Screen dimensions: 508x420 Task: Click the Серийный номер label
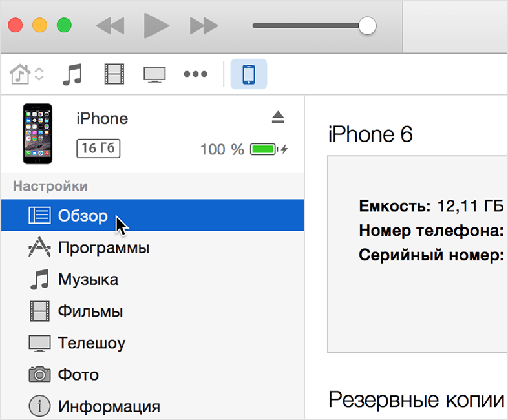click(x=431, y=255)
